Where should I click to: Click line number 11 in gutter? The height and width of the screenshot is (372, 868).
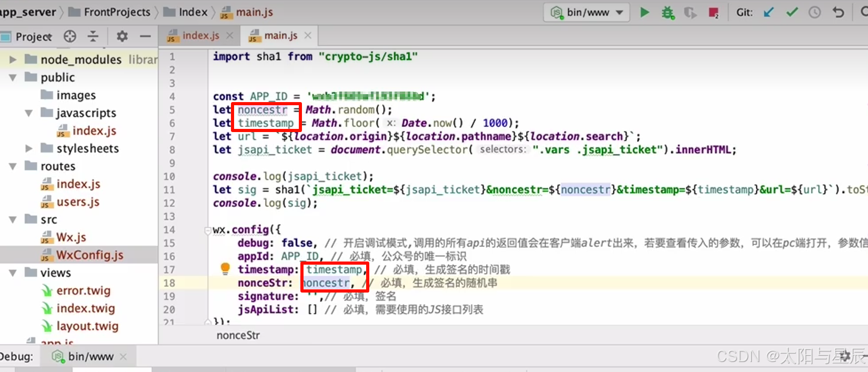(169, 190)
